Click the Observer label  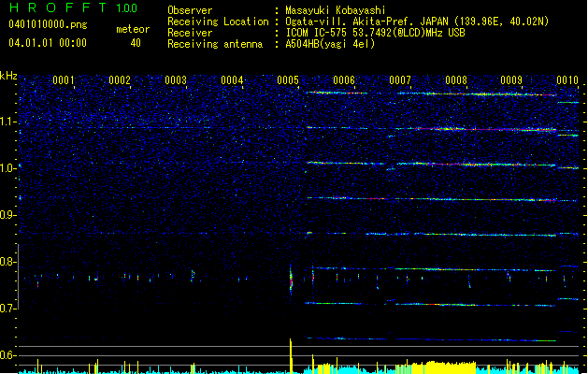tap(190, 10)
